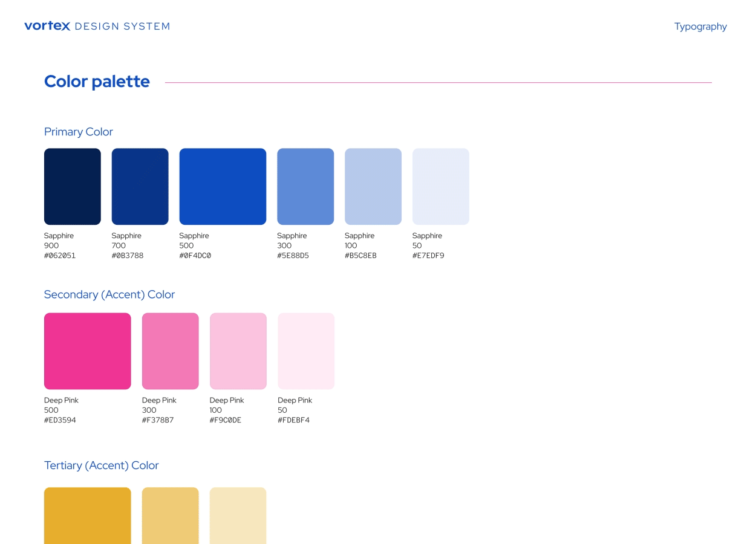756x544 pixels.
Task: Click the Color palette heading
Action: point(97,82)
